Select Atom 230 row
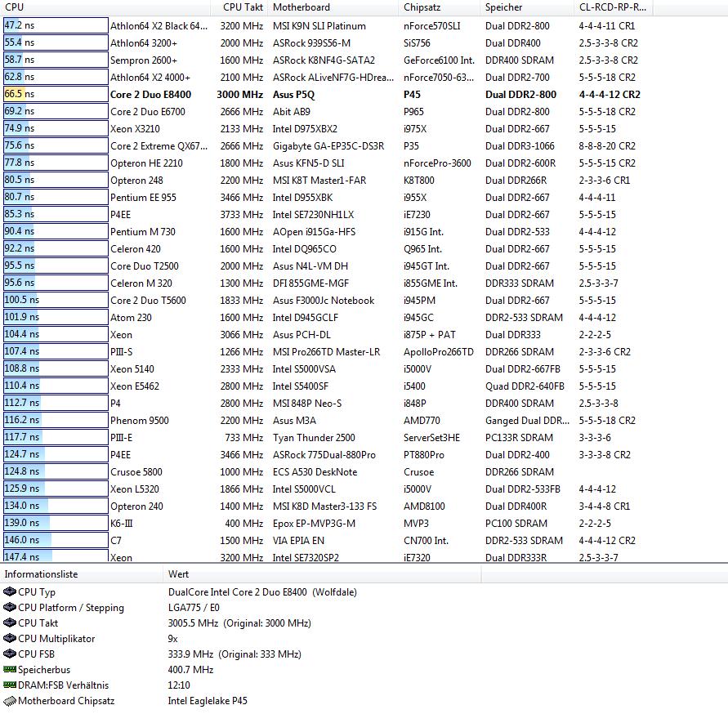This screenshot has height=714, width=728. (325, 318)
